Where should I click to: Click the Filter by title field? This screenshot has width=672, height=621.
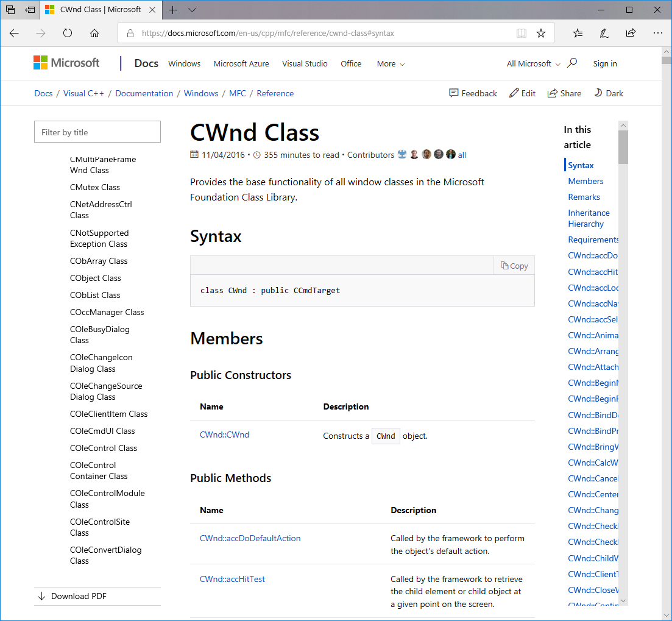pos(97,132)
